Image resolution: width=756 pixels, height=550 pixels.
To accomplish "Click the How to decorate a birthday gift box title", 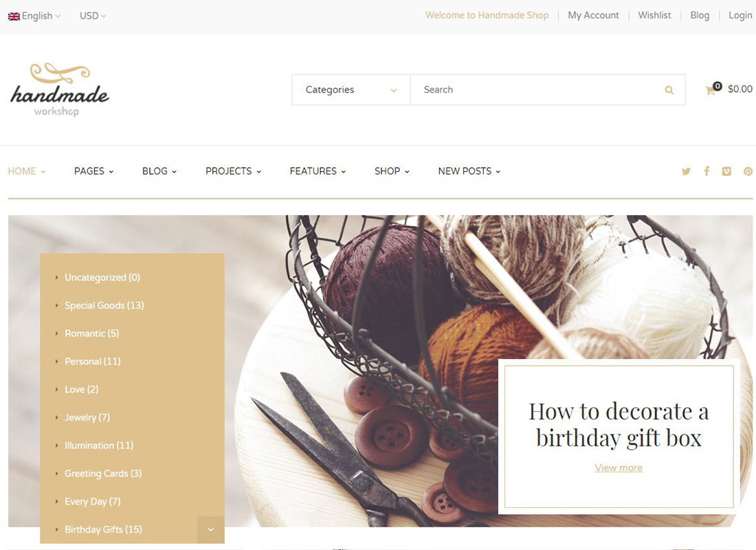I will (x=619, y=425).
